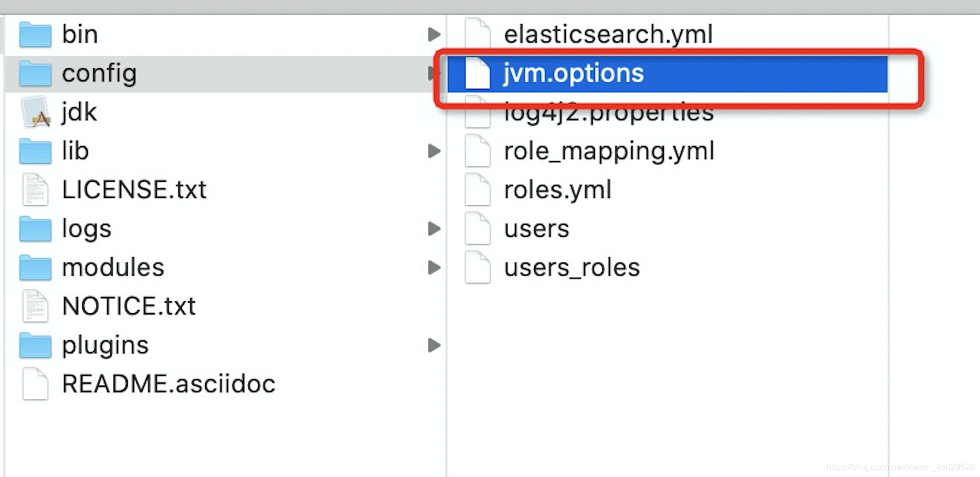Select the bin folder icon
This screenshot has height=477, width=980.
tap(35, 35)
